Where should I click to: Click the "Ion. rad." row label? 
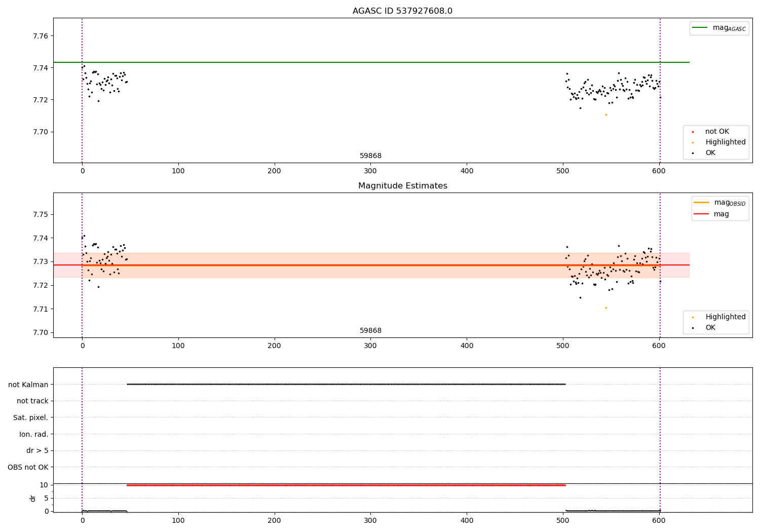34,434
